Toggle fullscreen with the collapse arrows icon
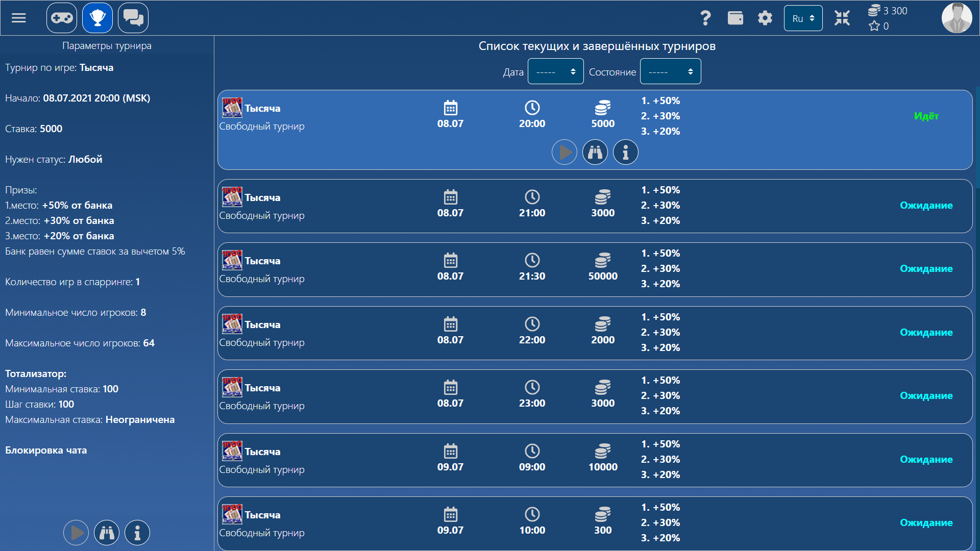980x551 pixels. pyautogui.click(x=842, y=18)
